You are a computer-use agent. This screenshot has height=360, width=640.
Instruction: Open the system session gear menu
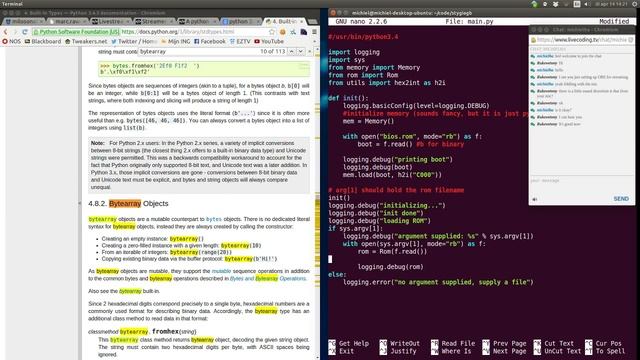(x=636, y=4)
